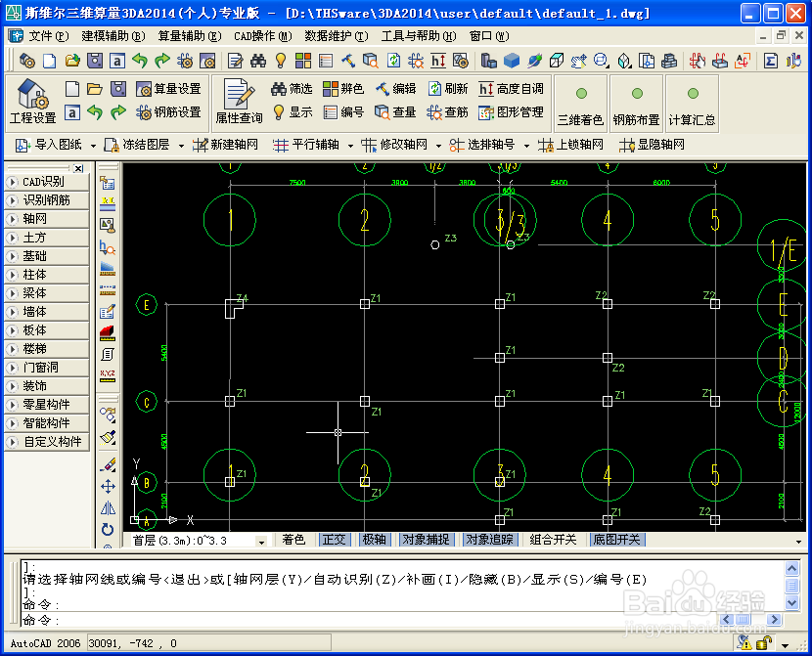This screenshot has width=812, height=656.
Task: Open the 文件 menu
Action: 48,36
